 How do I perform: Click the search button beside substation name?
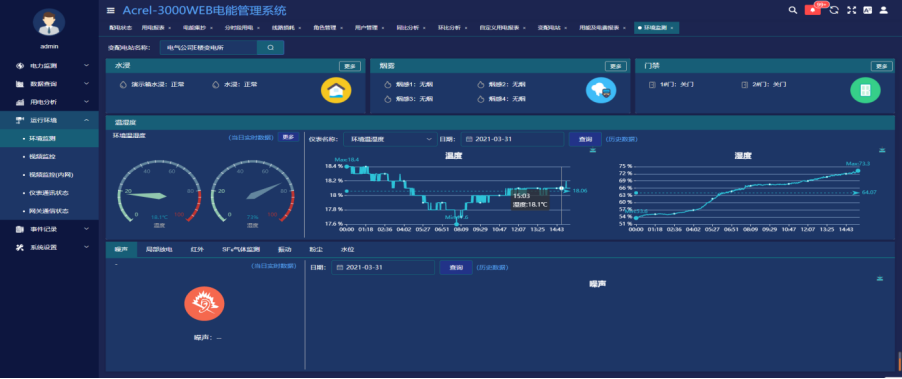click(270, 48)
